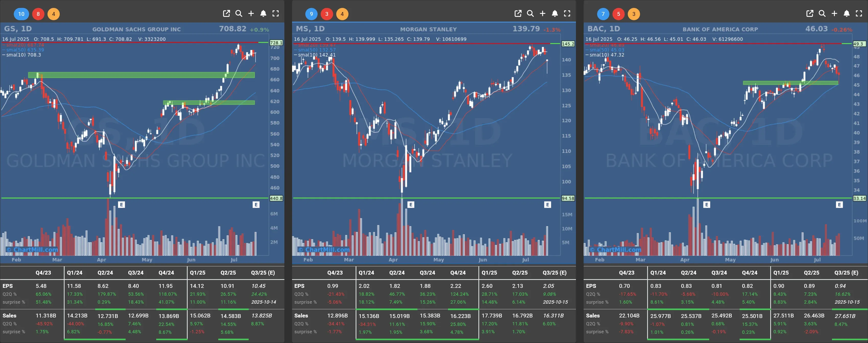Add GS chart with plus icon
The height and width of the screenshot is (343, 868).
[251, 14]
